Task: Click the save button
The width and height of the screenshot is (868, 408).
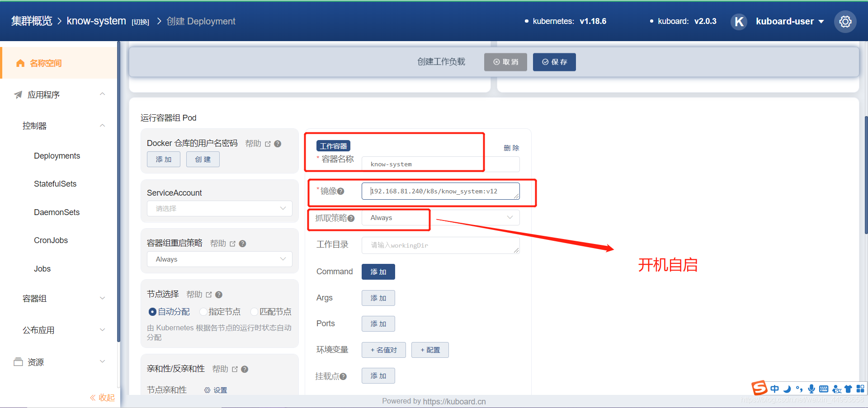Action: (x=554, y=62)
